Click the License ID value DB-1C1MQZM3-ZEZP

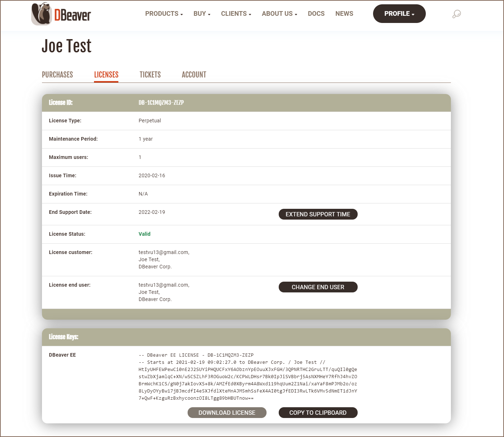[161, 103]
